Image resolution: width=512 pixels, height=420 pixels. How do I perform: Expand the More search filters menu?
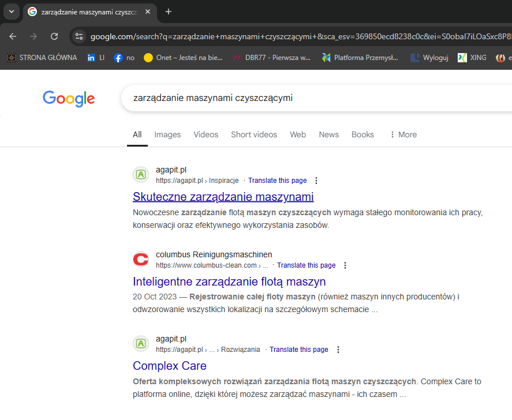(403, 135)
